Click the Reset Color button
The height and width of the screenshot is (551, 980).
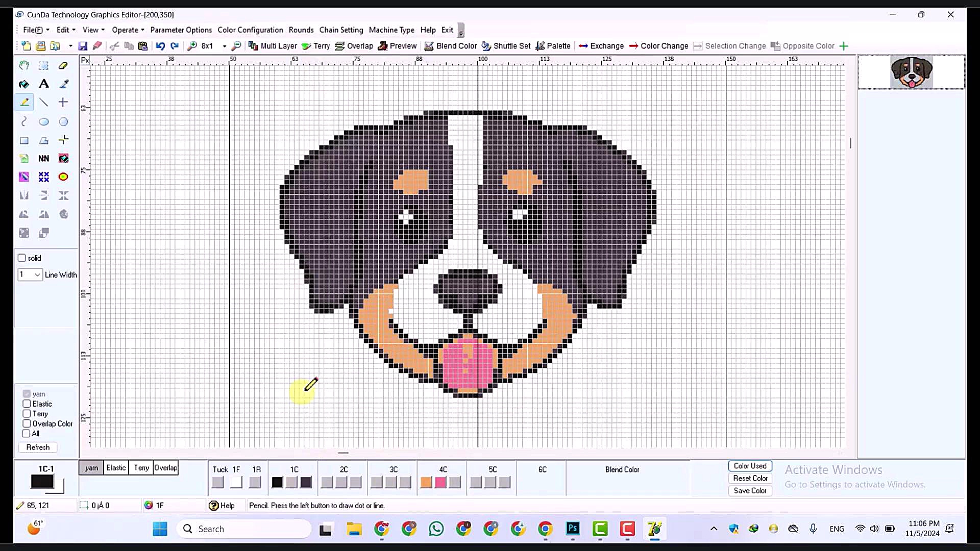pyautogui.click(x=750, y=478)
